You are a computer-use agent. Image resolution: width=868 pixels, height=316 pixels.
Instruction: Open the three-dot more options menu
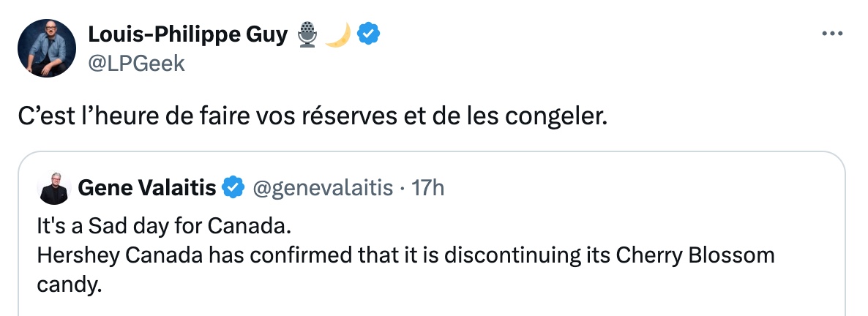832,34
